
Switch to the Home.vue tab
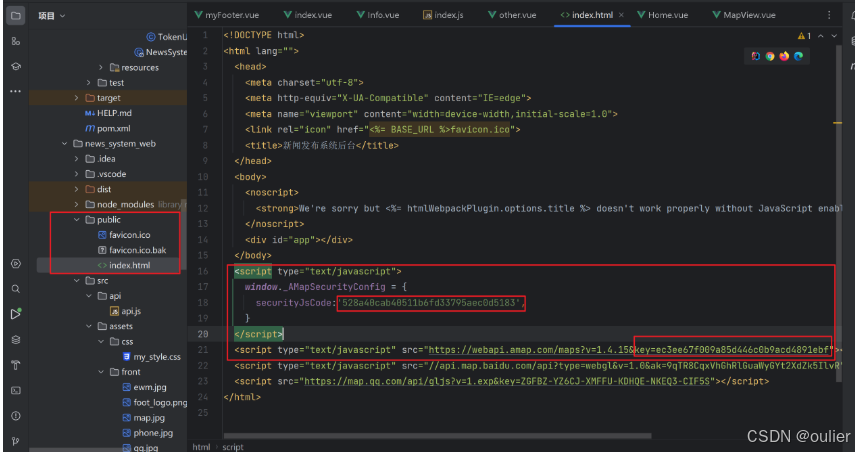663,15
